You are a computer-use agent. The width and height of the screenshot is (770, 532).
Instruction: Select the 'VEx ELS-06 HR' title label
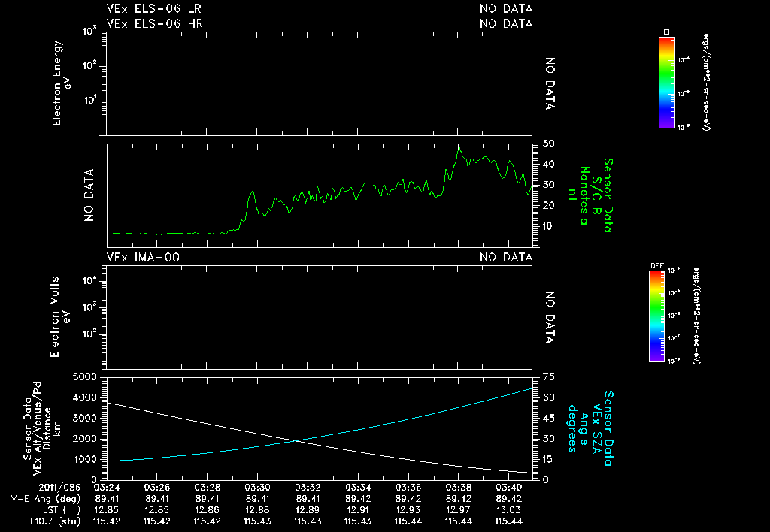tap(155, 23)
